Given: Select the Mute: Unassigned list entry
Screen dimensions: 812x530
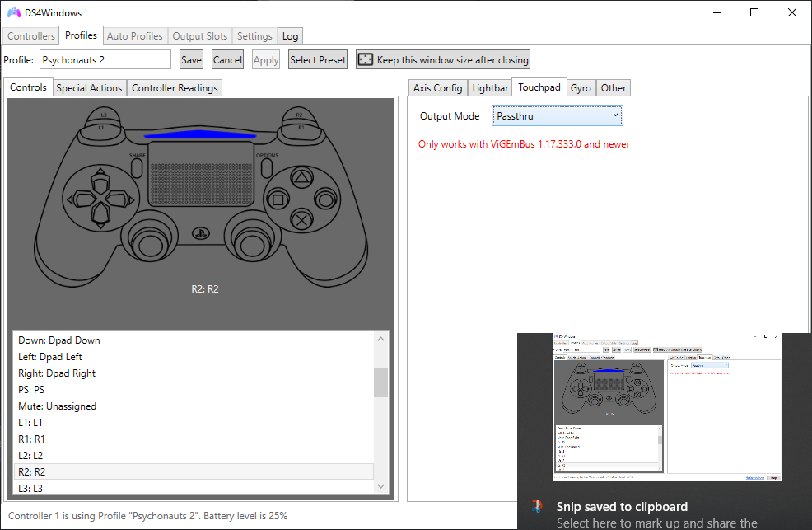Looking at the screenshot, I should tap(58, 406).
